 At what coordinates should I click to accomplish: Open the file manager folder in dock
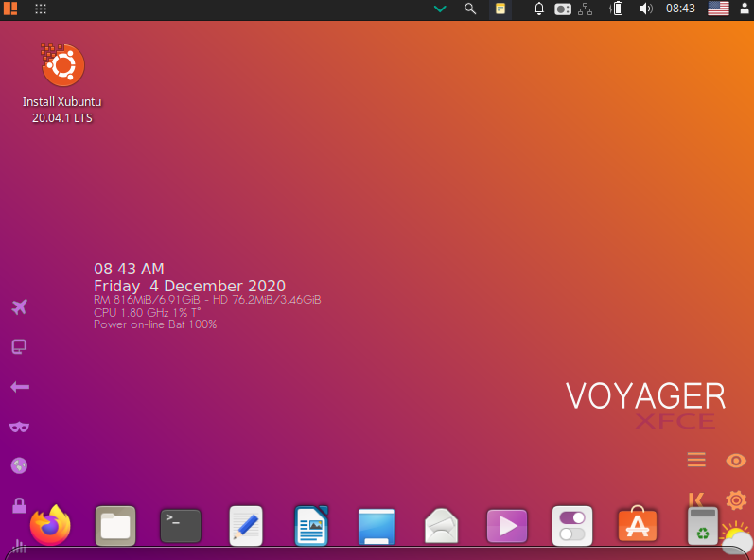[x=115, y=526]
